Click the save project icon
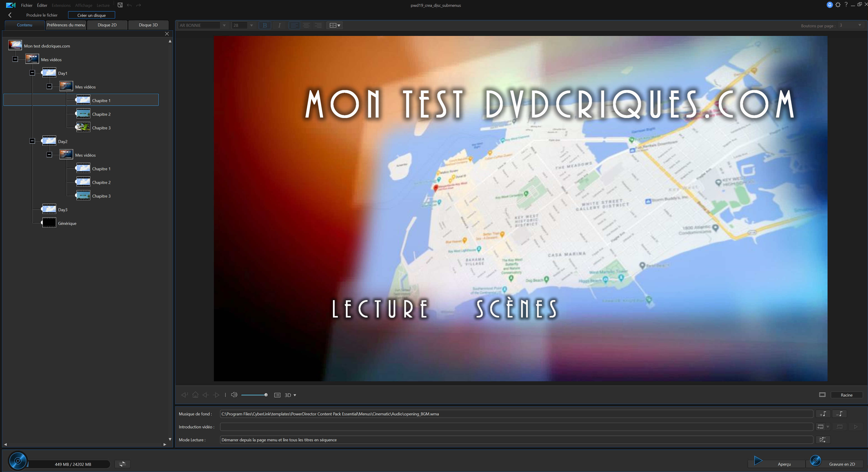This screenshot has height=472, width=868. 120,5
